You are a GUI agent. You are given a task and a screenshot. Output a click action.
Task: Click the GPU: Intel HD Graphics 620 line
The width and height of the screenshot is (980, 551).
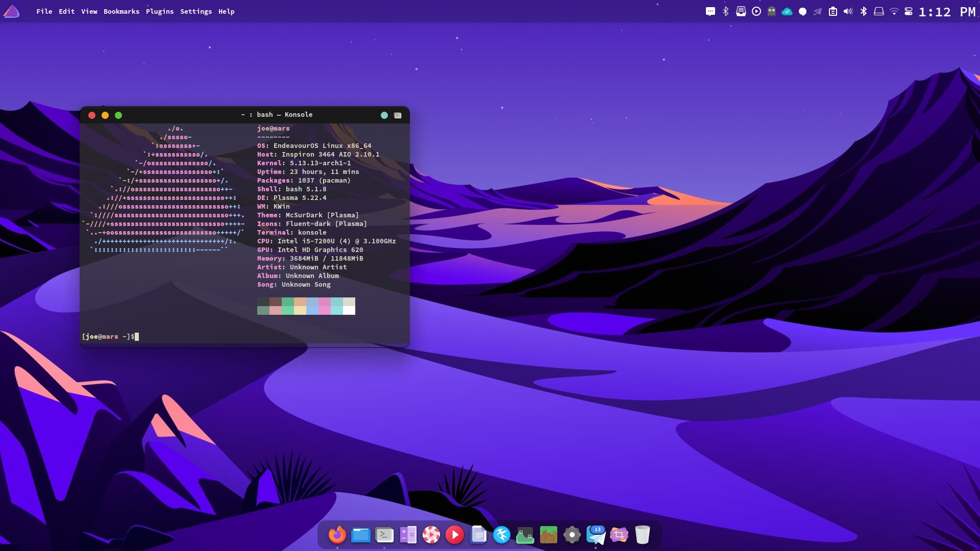pyautogui.click(x=310, y=250)
